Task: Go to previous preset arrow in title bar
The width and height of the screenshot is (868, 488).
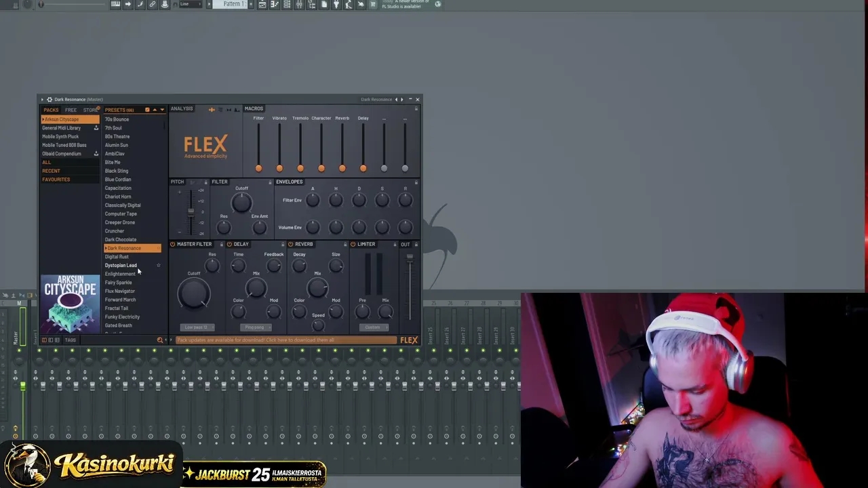Action: pyautogui.click(x=396, y=100)
